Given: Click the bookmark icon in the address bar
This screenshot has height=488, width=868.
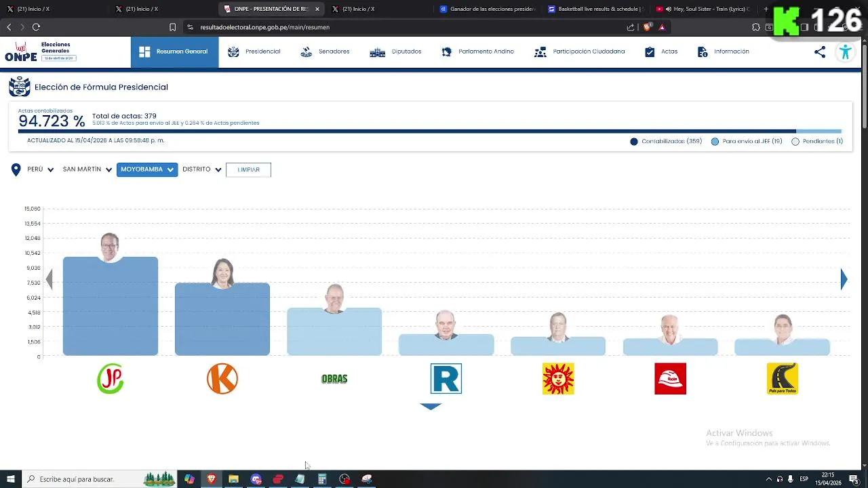Looking at the screenshot, I should point(172,27).
